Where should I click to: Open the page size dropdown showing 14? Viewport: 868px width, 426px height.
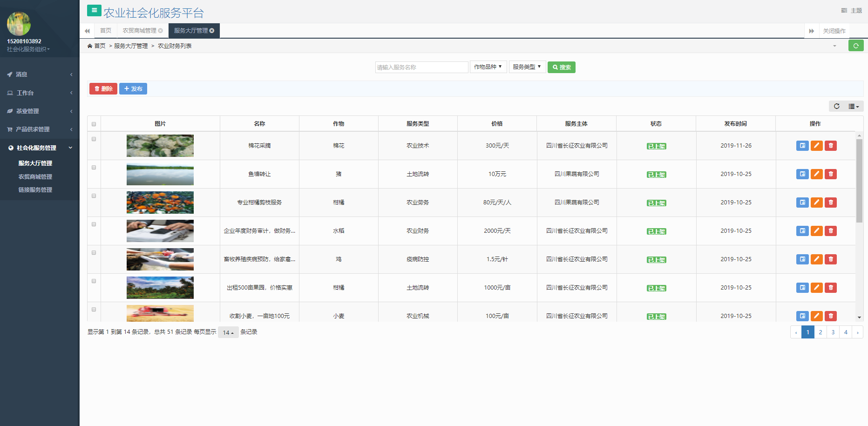coord(228,332)
